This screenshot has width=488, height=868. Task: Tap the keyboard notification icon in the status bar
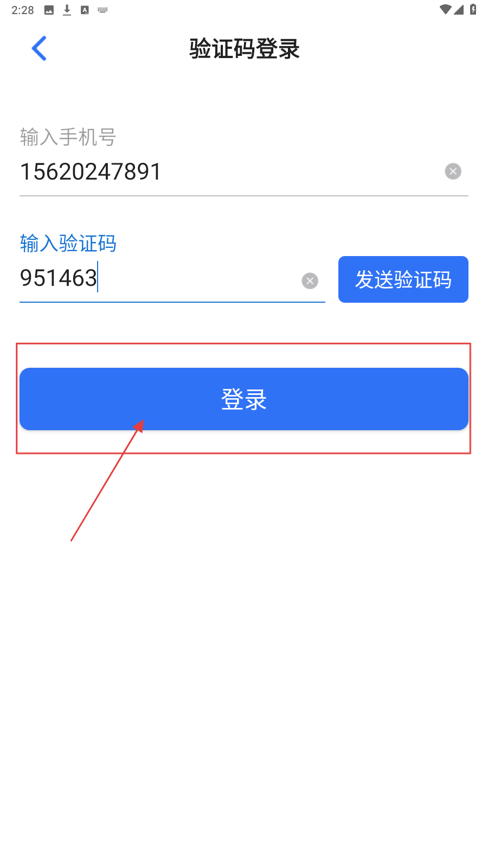[102, 10]
